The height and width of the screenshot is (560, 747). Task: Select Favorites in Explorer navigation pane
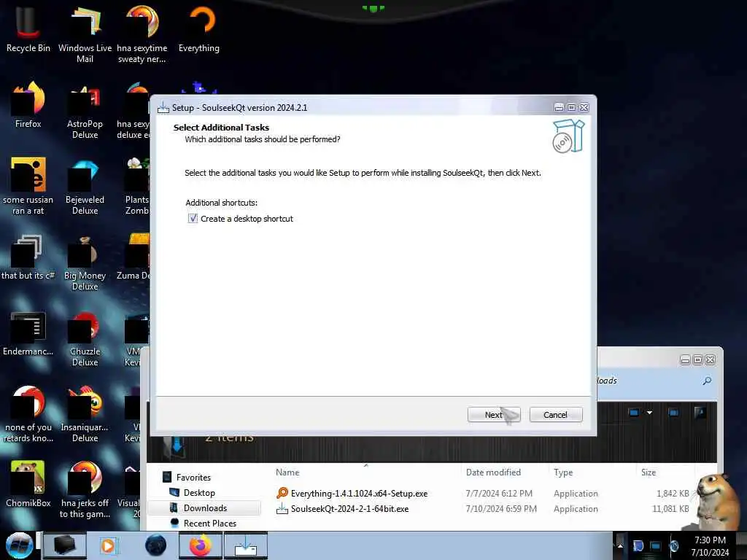tap(193, 477)
